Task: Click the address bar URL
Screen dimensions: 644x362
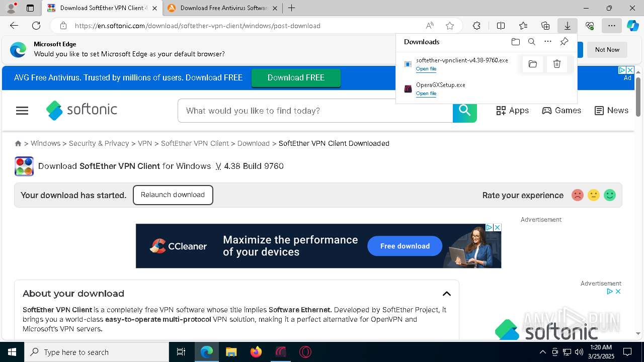Action: 198,26
